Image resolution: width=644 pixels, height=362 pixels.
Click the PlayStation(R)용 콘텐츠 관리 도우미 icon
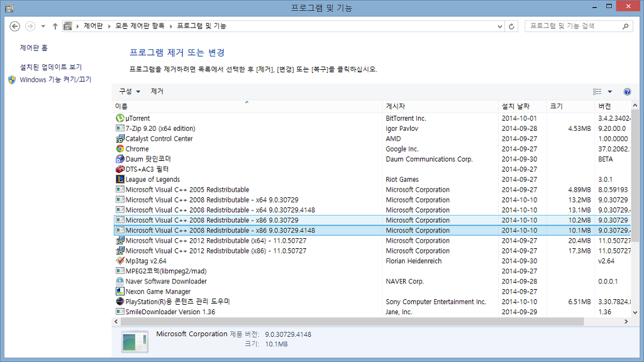119,302
